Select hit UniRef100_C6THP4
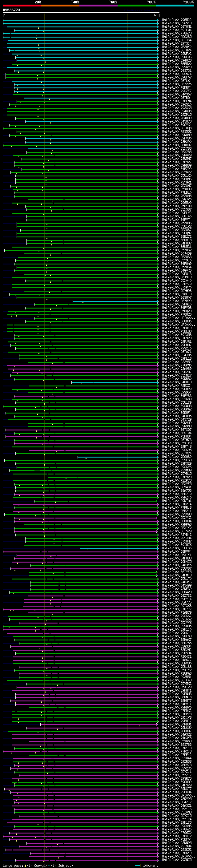197x868 pixels. point(177,50)
